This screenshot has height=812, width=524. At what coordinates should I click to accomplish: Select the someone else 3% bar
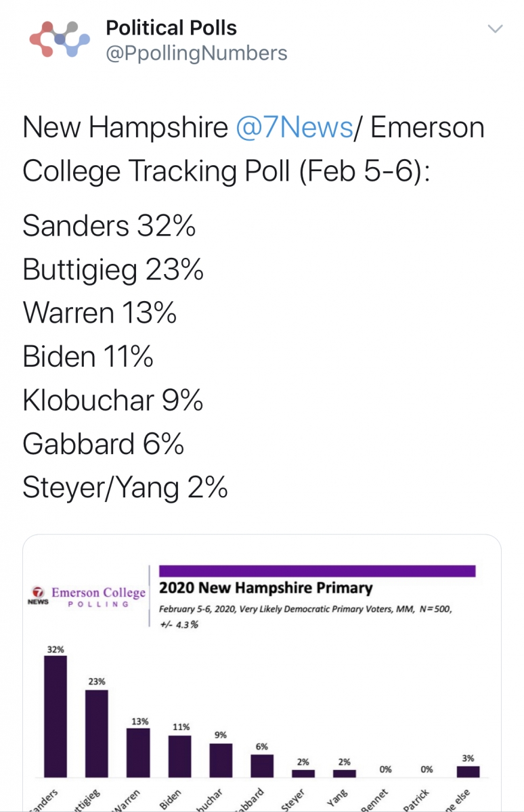[x=468, y=771]
